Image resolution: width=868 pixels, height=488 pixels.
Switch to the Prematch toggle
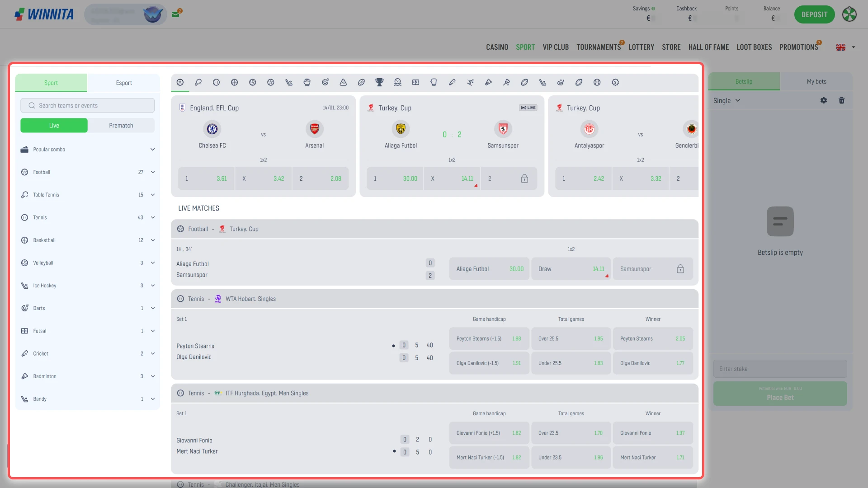tap(121, 125)
